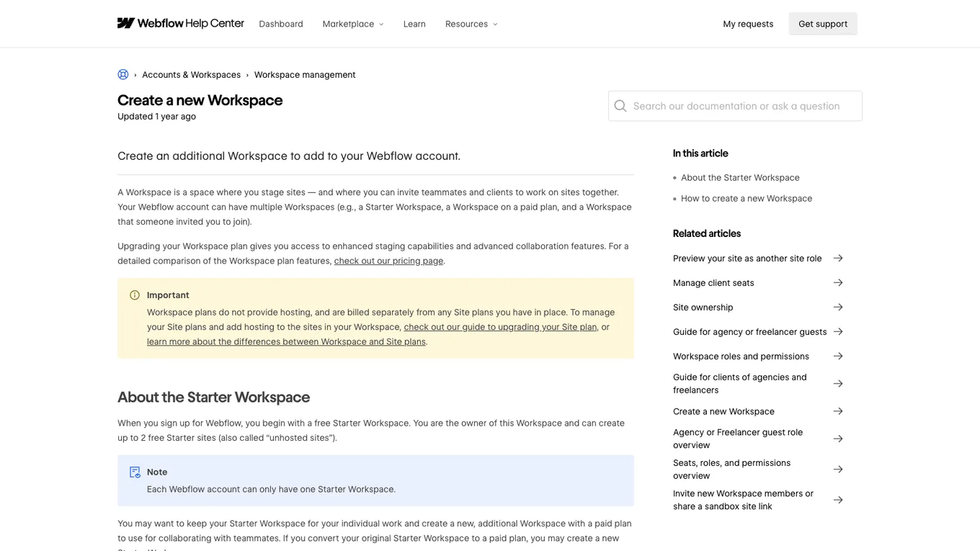The height and width of the screenshot is (551, 980).
Task: Click the arrow beside Seats, roles, and permissions overview
Action: 838,469
